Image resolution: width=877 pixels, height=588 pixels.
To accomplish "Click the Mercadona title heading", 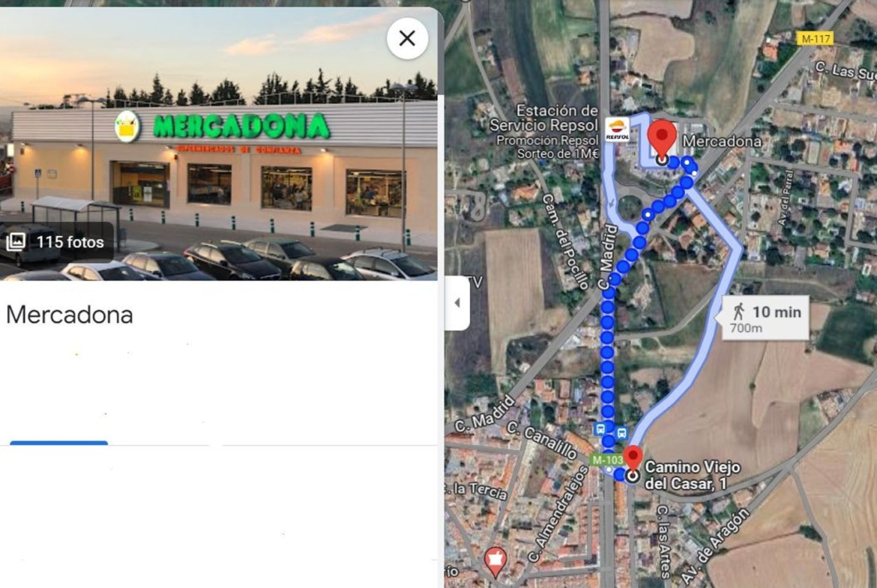I will [70, 315].
